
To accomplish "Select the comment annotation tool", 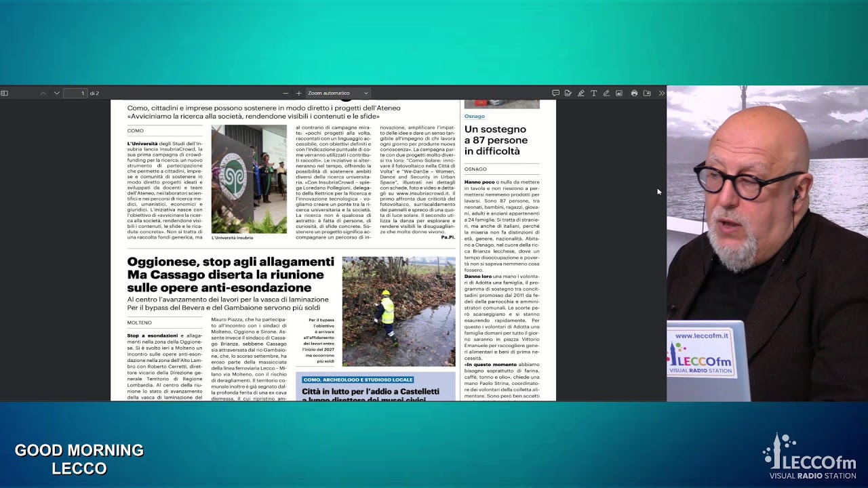I will pyautogui.click(x=555, y=93).
